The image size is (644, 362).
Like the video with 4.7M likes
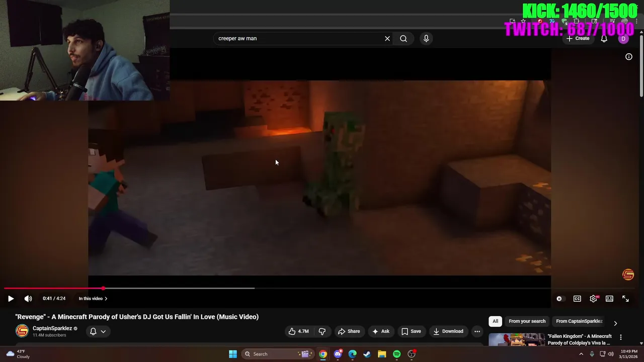click(298, 331)
